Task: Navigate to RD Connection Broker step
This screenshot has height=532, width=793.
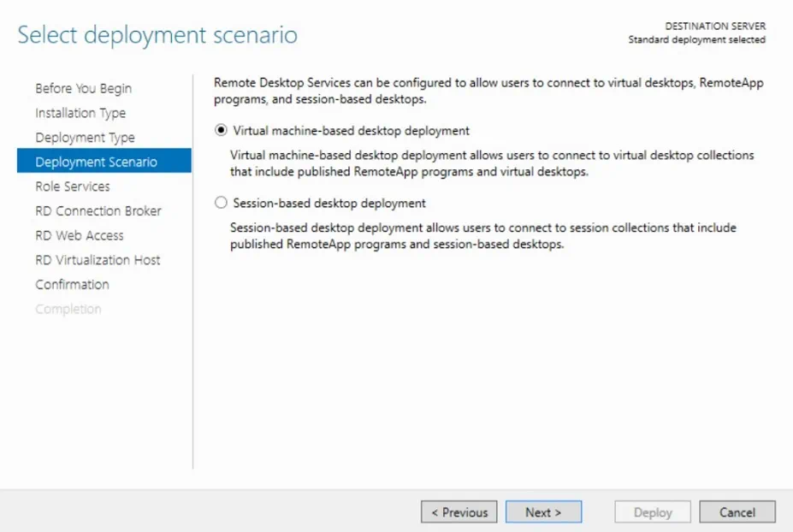Action: (x=98, y=211)
